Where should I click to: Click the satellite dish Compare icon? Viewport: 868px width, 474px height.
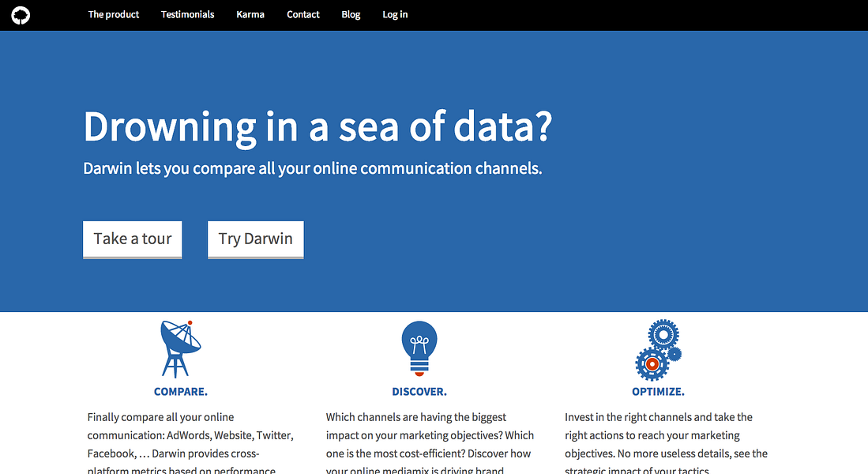click(180, 349)
